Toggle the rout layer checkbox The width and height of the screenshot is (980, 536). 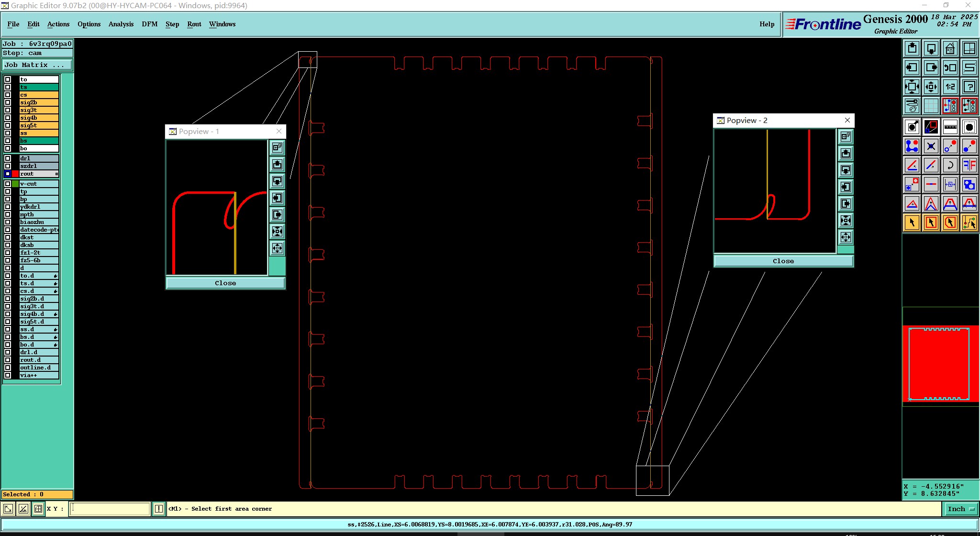coord(8,174)
